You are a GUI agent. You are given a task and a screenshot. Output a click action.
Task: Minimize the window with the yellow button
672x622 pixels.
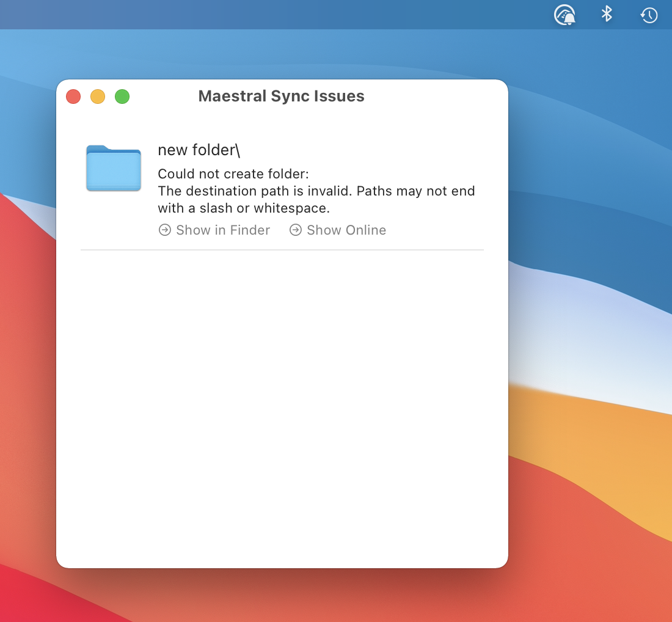click(98, 97)
